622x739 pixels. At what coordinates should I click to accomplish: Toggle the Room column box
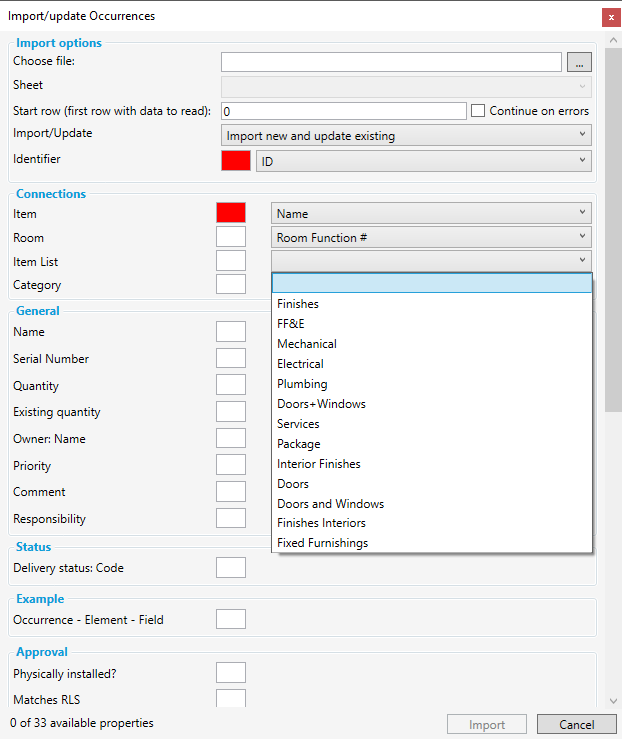point(231,237)
